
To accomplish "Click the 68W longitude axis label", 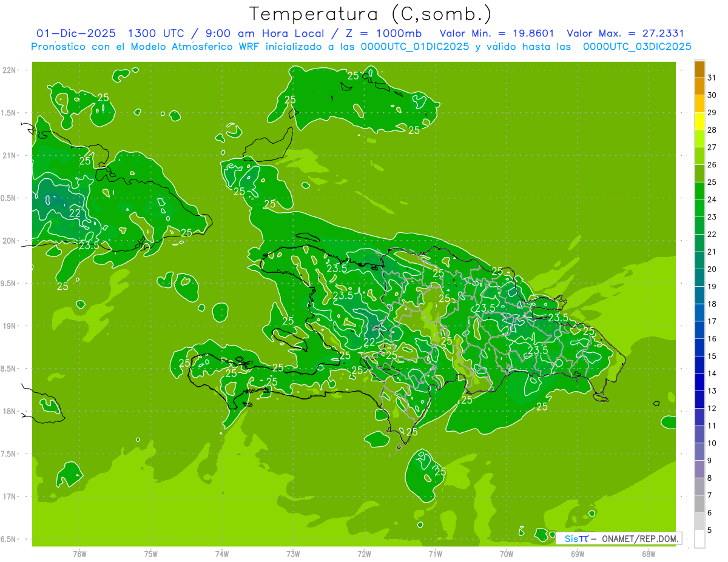I will tap(649, 554).
